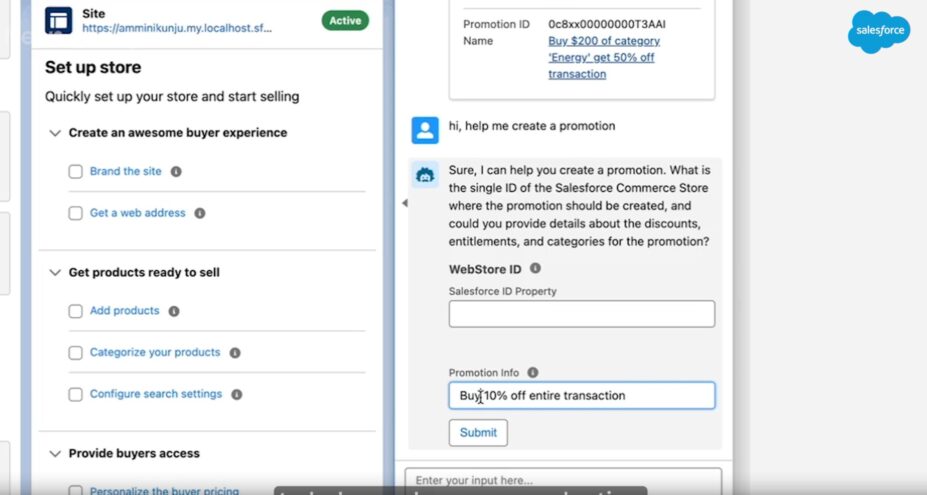Click the Site store icon
Screen dimensions: 927x495
[59, 20]
